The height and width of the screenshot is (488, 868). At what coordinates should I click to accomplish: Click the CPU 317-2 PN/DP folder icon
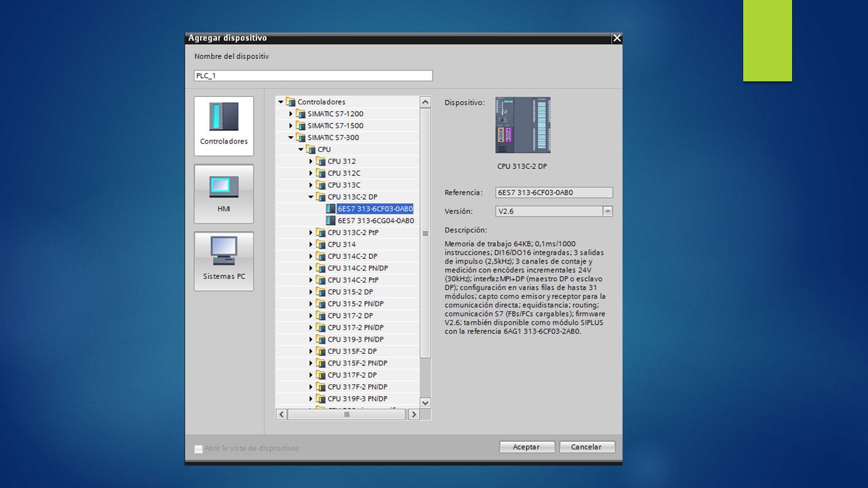321,327
